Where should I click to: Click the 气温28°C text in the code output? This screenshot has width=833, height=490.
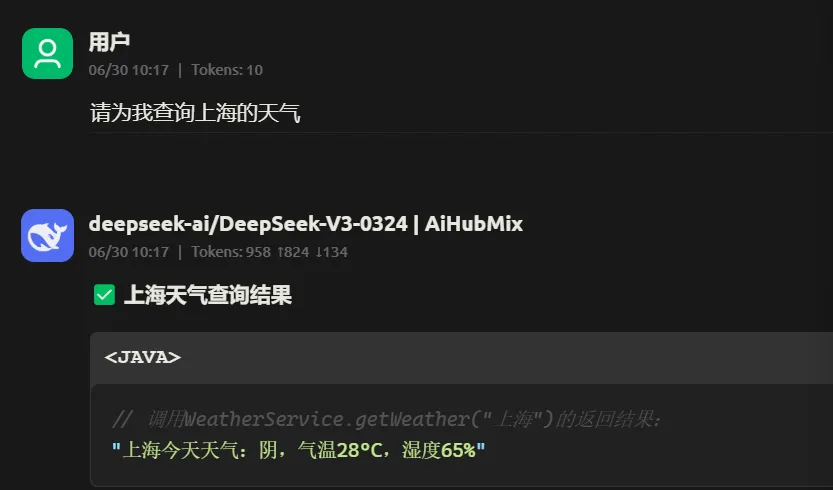point(340,450)
